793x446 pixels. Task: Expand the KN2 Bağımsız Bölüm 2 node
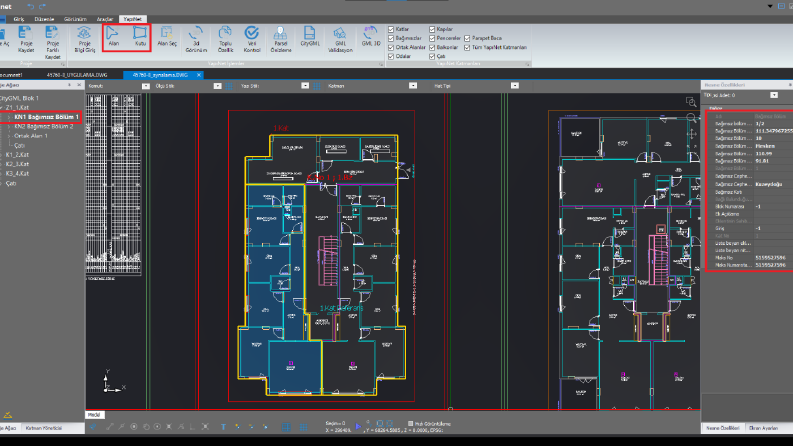tap(9, 126)
